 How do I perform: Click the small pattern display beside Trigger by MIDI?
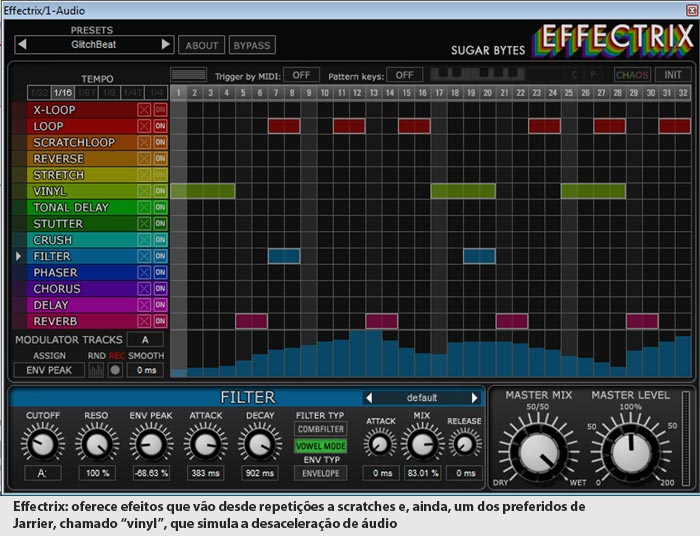tap(189, 75)
